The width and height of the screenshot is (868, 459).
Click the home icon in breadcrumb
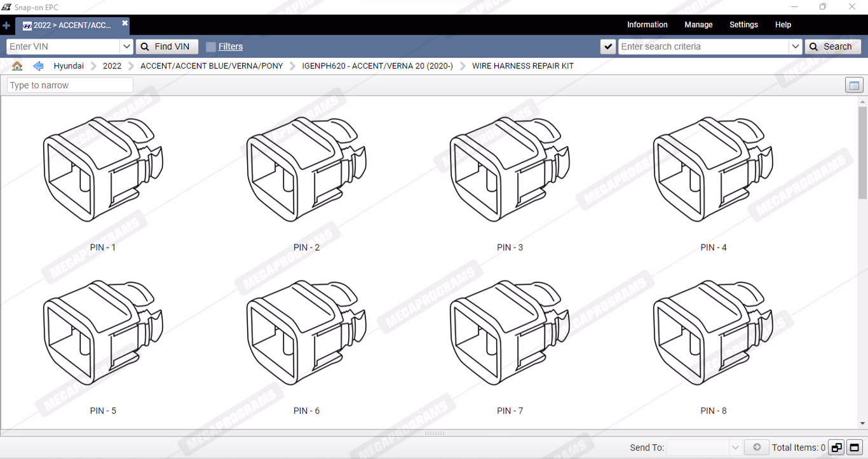click(17, 66)
